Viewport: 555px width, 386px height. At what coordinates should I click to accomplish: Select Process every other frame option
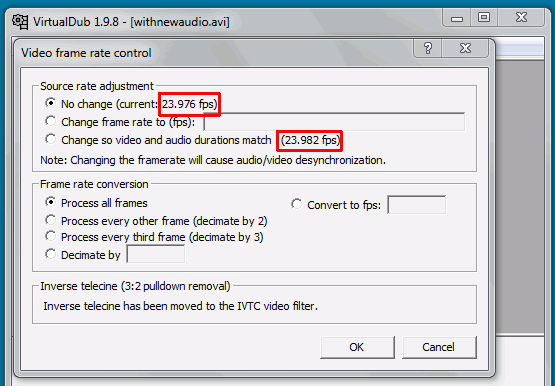pyautogui.click(x=51, y=220)
